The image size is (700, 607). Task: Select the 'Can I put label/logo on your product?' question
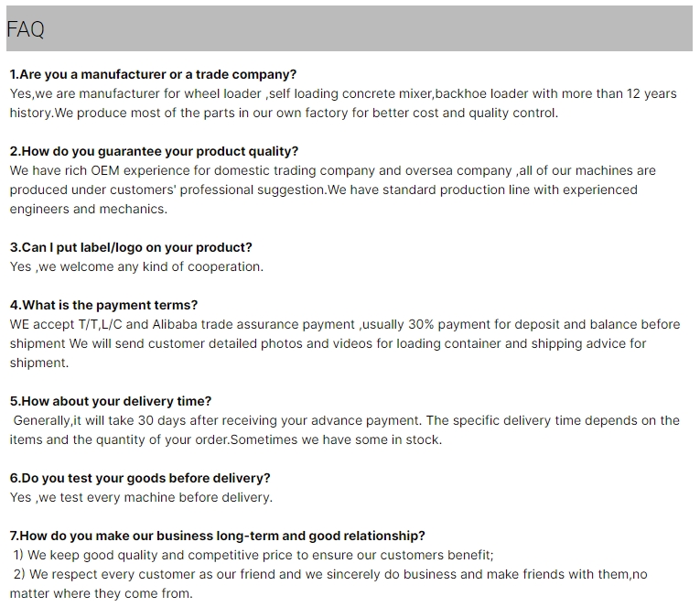(x=131, y=247)
